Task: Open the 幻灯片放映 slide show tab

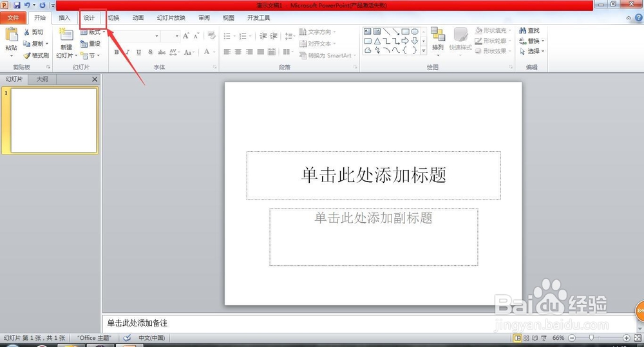Action: (x=171, y=17)
